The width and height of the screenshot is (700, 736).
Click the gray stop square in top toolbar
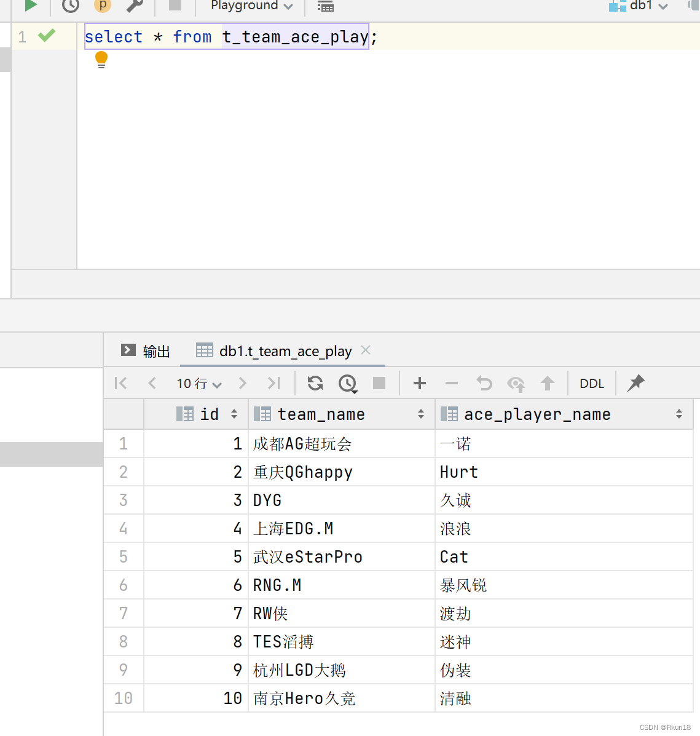coord(175,5)
